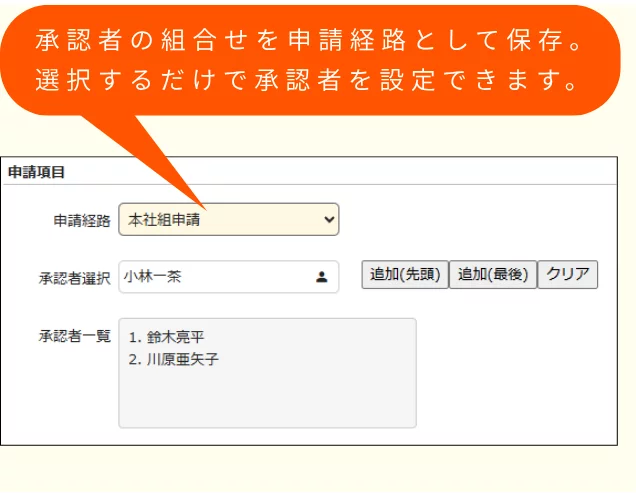Click the 承認者選択 label
The width and height of the screenshot is (636, 493).
click(x=75, y=278)
